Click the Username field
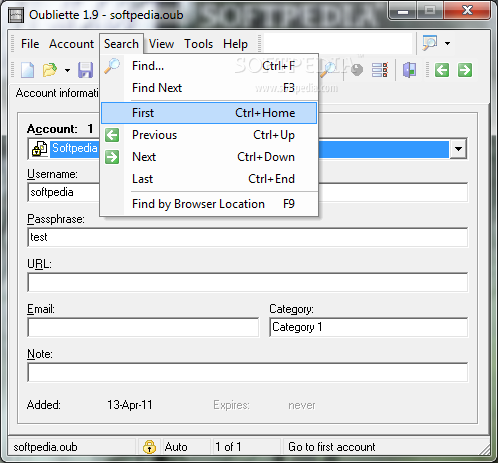The image size is (498, 463). click(247, 192)
